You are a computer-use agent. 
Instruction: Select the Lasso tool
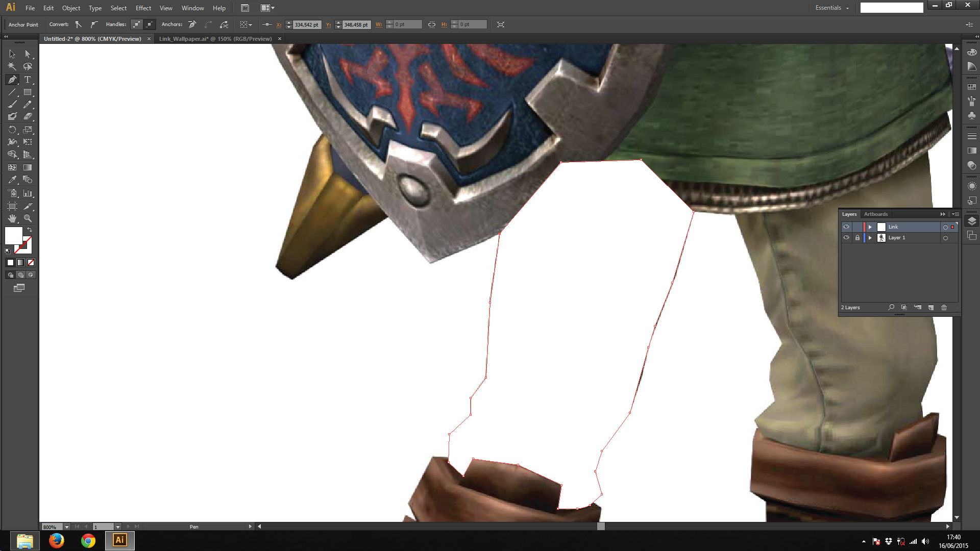click(x=28, y=66)
